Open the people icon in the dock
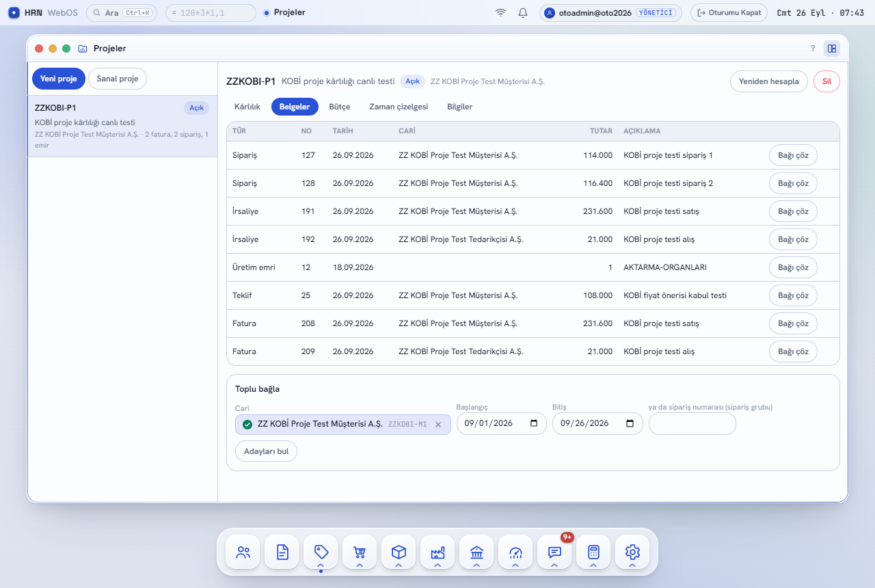The image size is (875, 588). click(243, 552)
